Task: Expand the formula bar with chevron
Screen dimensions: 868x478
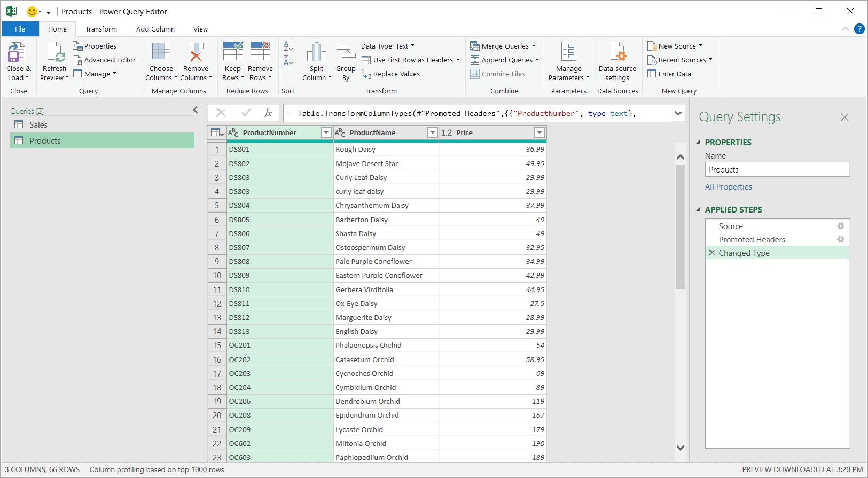Action: (x=678, y=113)
